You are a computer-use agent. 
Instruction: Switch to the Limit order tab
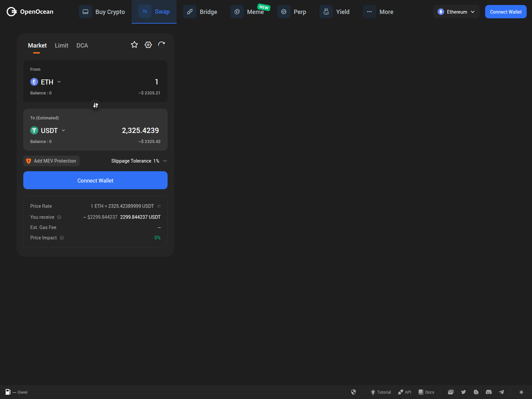pyautogui.click(x=61, y=45)
